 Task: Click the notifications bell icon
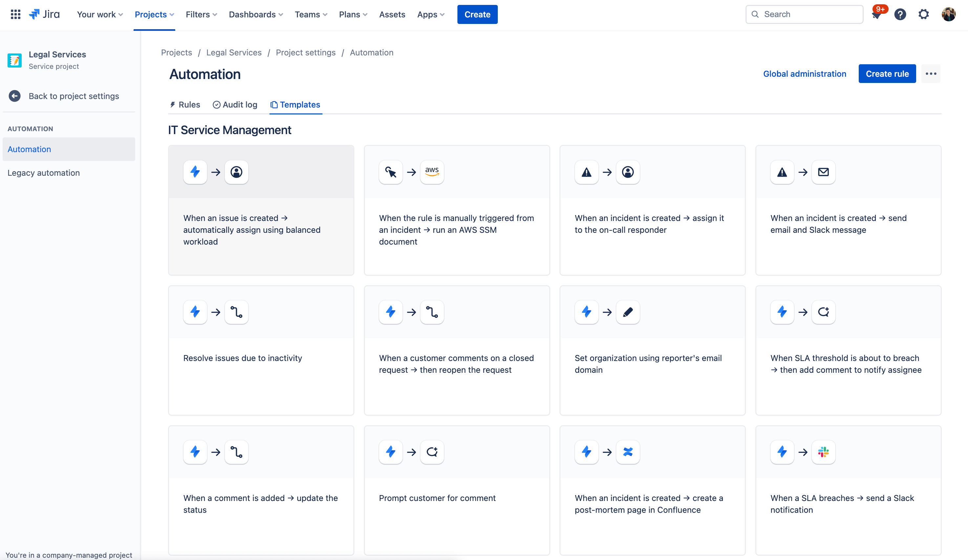(x=876, y=14)
